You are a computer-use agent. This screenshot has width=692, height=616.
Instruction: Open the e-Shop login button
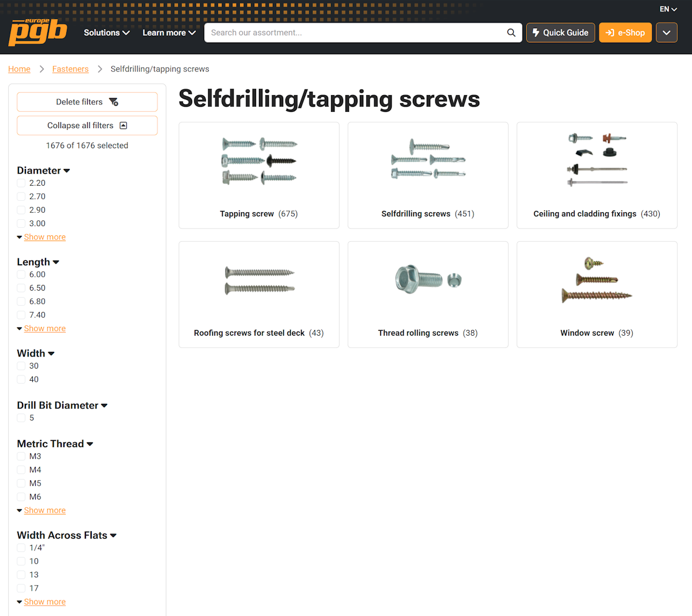coord(626,33)
